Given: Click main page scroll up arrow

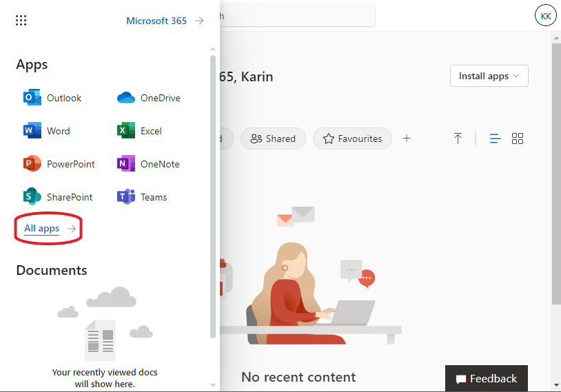Looking at the screenshot, I should pos(556,37).
